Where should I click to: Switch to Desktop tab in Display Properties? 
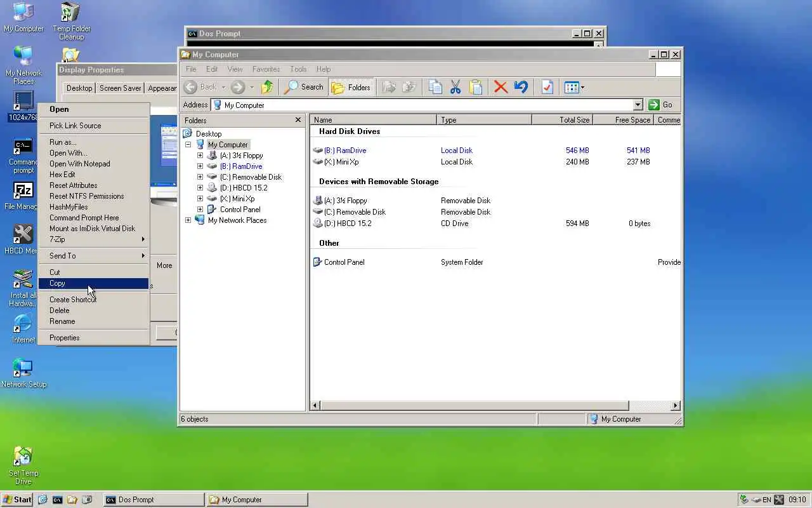point(79,88)
